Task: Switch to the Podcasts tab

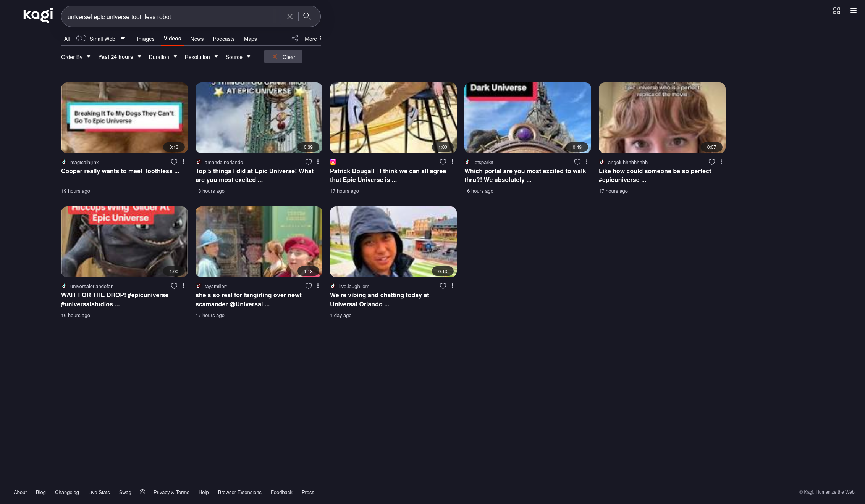Action: (x=223, y=39)
